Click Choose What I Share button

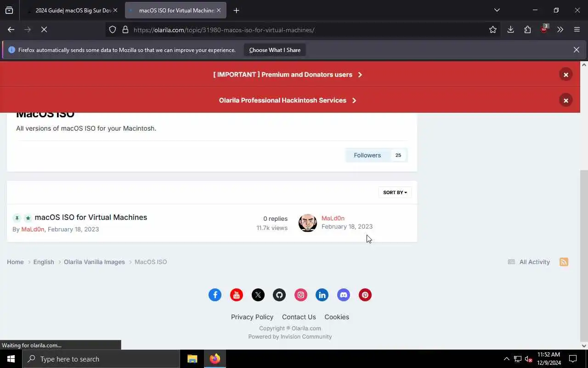tap(275, 50)
